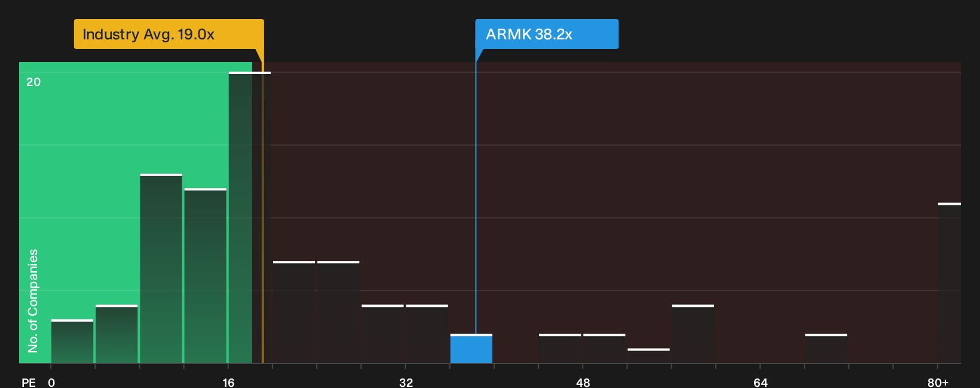Click the x-axis label 0
980x388 pixels.
point(51,382)
